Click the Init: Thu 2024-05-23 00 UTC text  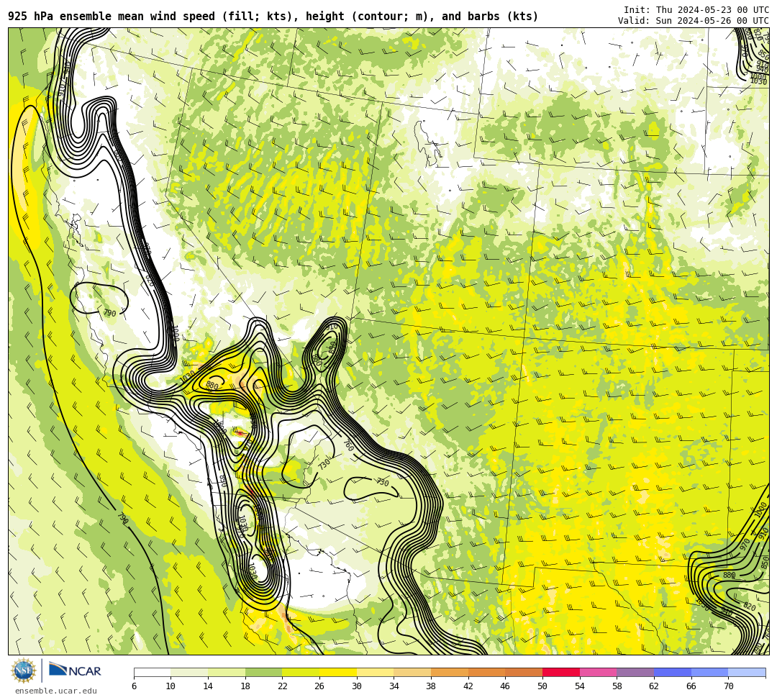[x=696, y=10]
